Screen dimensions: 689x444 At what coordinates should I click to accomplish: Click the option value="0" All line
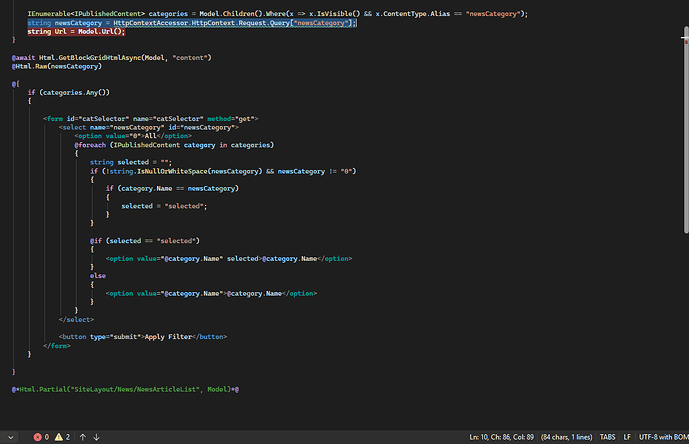click(133, 136)
